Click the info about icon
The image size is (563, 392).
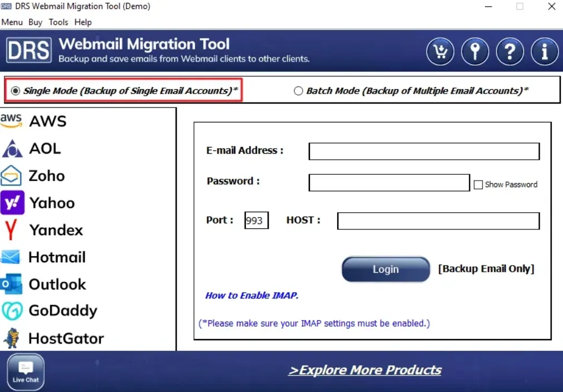click(x=545, y=52)
